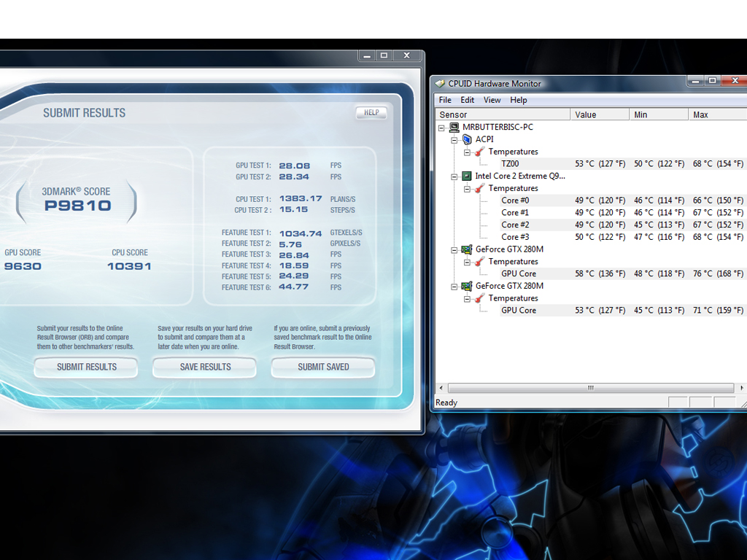Click the Core #3 min value 47 °C
The height and width of the screenshot is (560, 747).
point(659,237)
